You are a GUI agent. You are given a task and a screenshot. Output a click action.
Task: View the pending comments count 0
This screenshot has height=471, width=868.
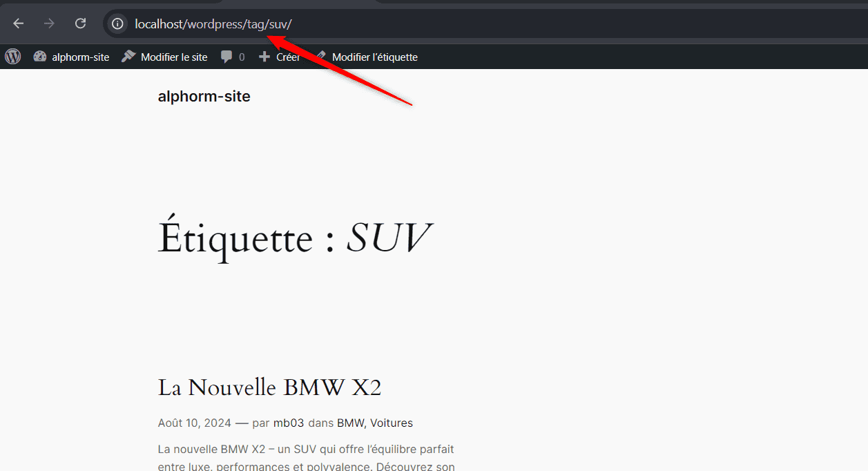[x=242, y=57]
